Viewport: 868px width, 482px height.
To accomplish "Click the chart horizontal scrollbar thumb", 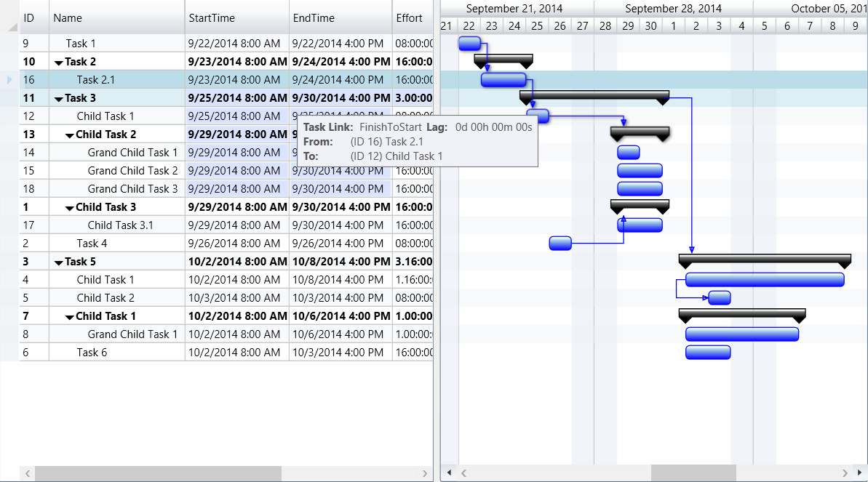I will point(693,473).
